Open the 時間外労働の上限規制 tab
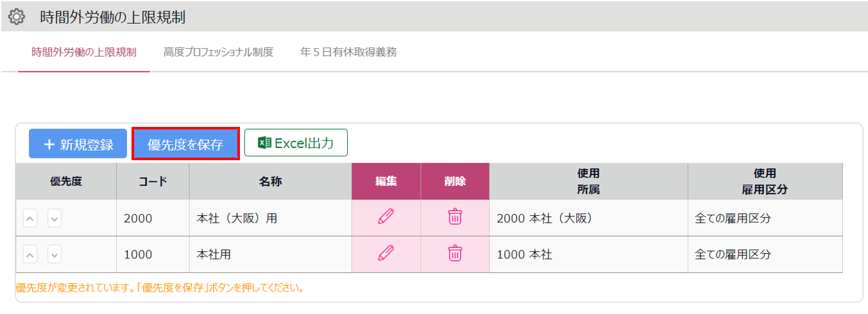 pyautogui.click(x=84, y=53)
